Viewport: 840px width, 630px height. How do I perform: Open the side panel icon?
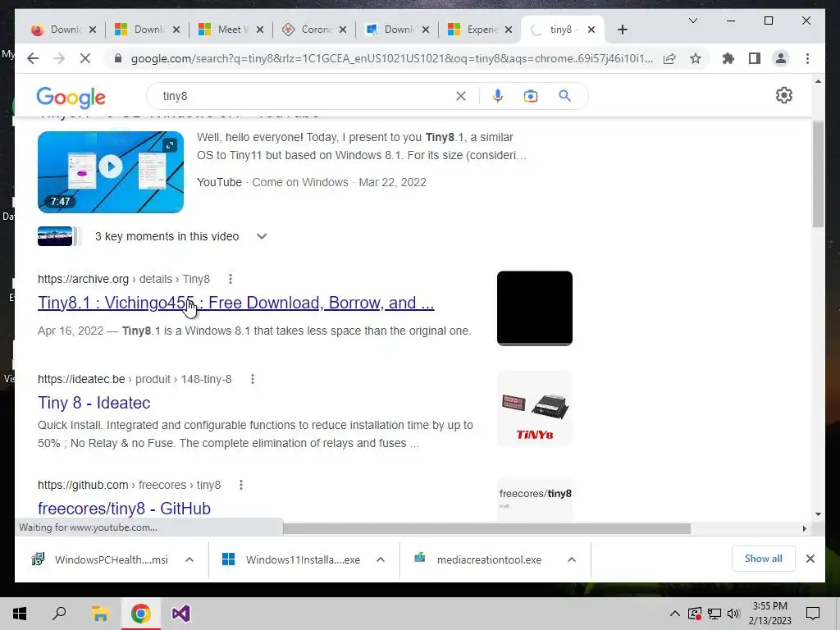click(x=755, y=58)
